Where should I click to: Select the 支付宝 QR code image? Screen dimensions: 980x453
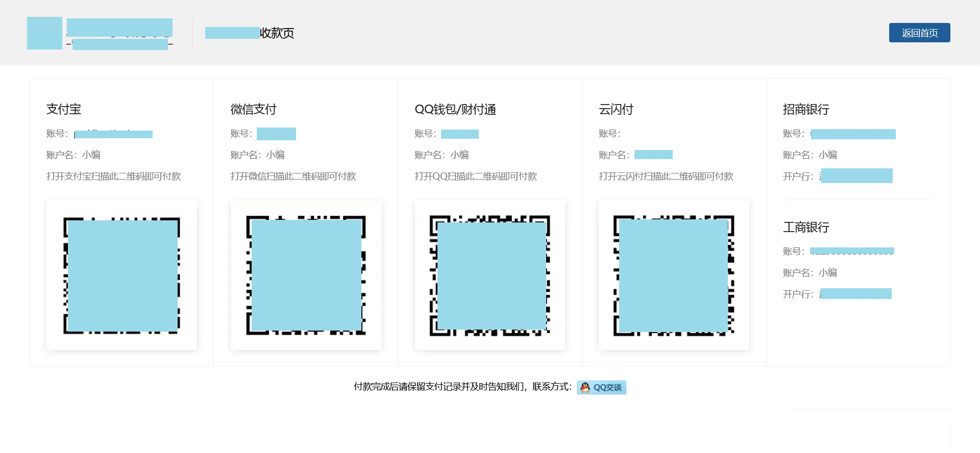click(121, 274)
